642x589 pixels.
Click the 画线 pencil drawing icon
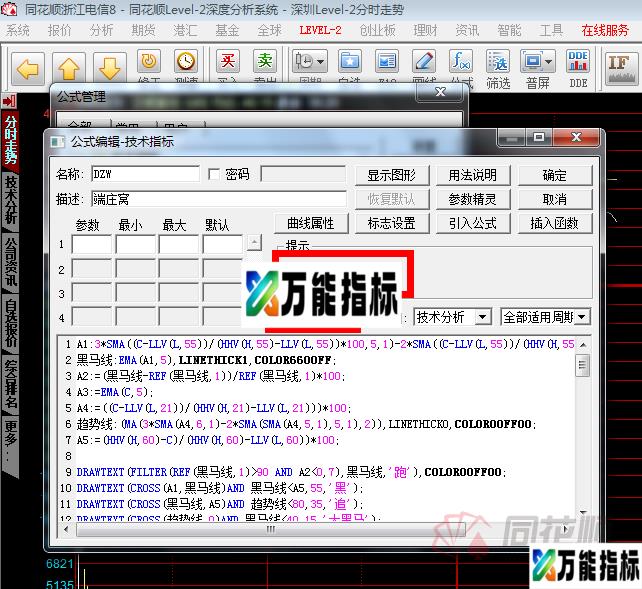(424, 62)
